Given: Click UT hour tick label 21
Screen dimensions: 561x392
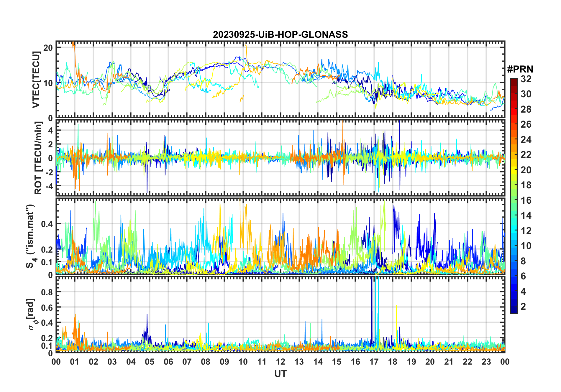Looking at the screenshot, I should [x=449, y=362].
